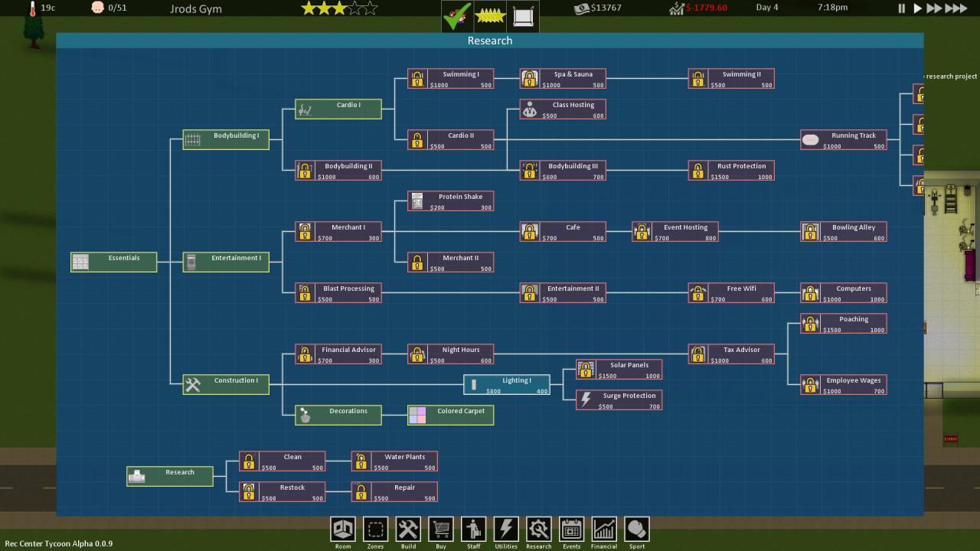Open the Room tool icon
This screenshot has height=551, width=980.
(x=342, y=530)
